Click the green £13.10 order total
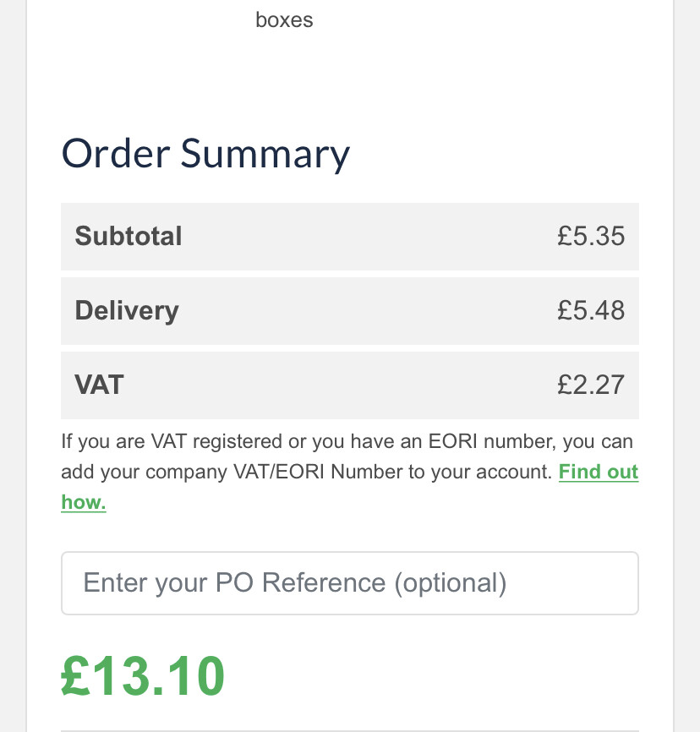 click(x=143, y=676)
